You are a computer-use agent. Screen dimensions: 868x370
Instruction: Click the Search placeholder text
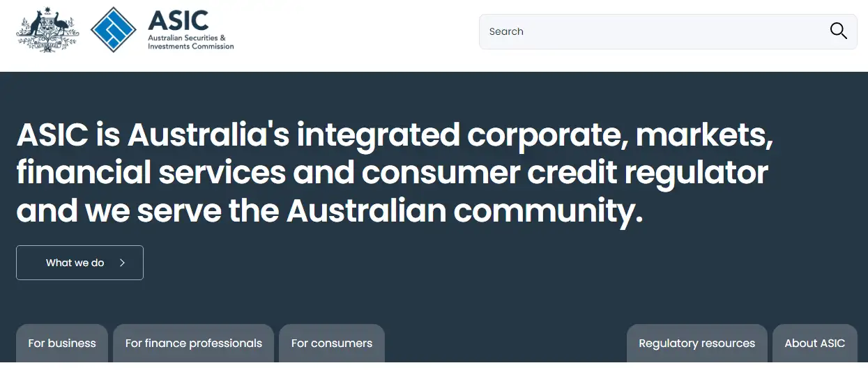click(506, 31)
